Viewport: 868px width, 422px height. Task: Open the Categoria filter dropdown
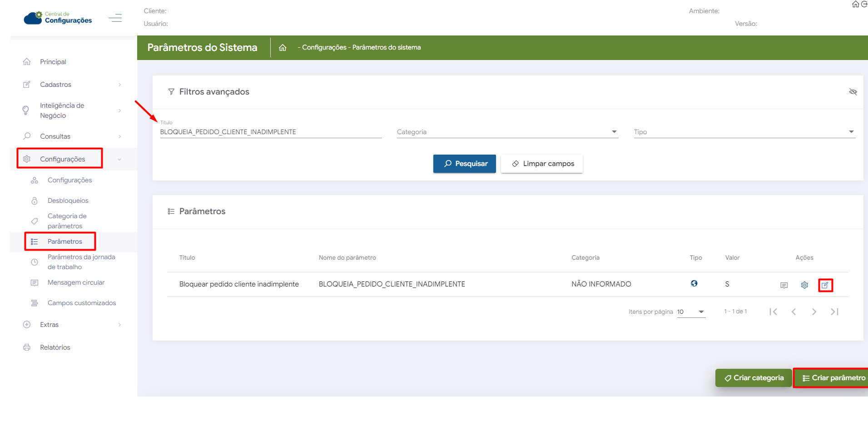click(507, 132)
